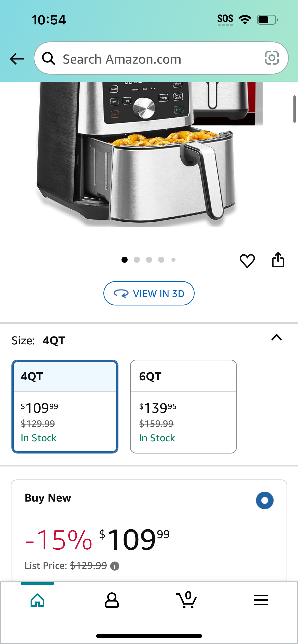Tap the share icon

pyautogui.click(x=278, y=260)
